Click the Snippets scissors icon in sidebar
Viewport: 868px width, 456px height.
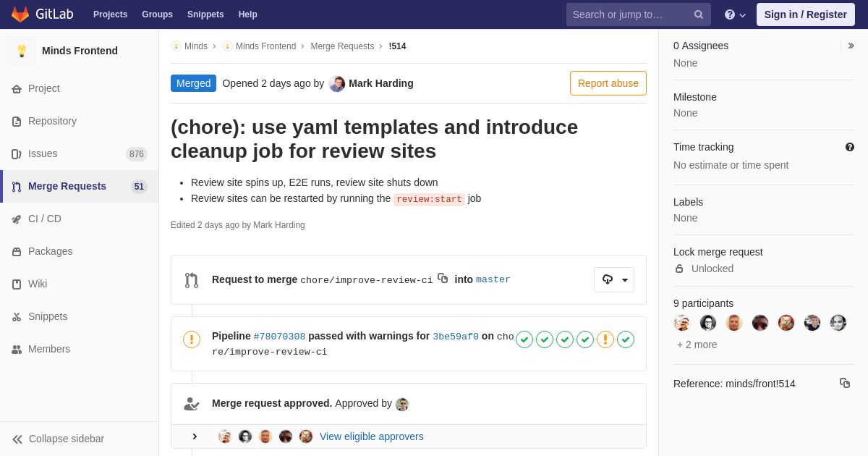coord(17,316)
